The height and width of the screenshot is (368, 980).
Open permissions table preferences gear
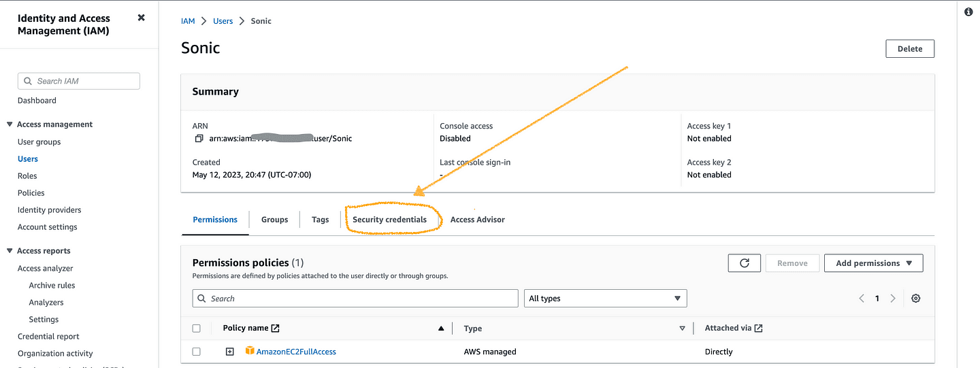[915, 299]
